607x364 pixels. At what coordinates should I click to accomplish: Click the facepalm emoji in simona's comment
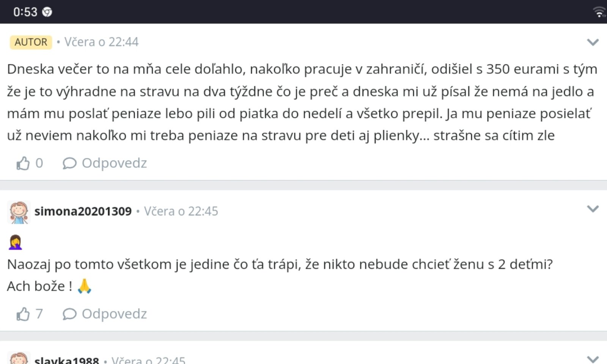(15, 243)
